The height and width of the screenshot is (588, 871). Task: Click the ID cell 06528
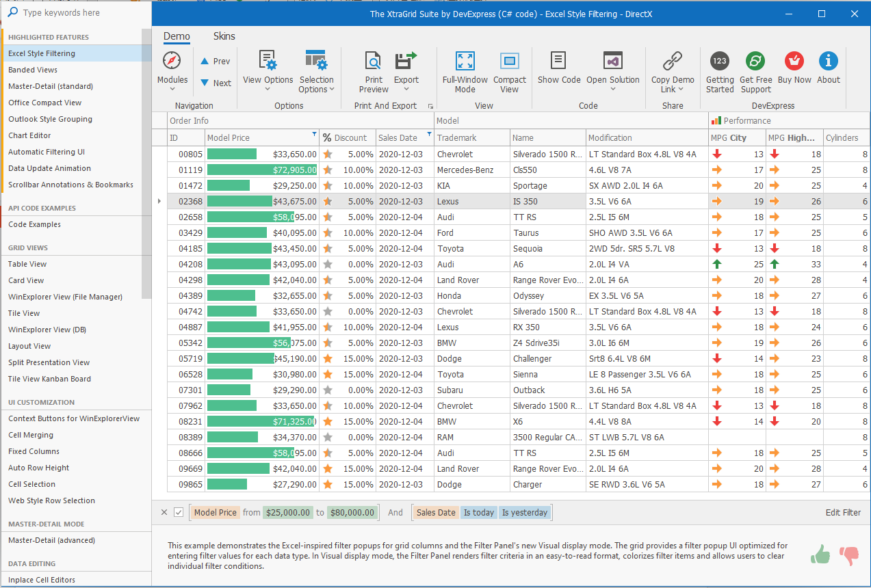coord(186,375)
